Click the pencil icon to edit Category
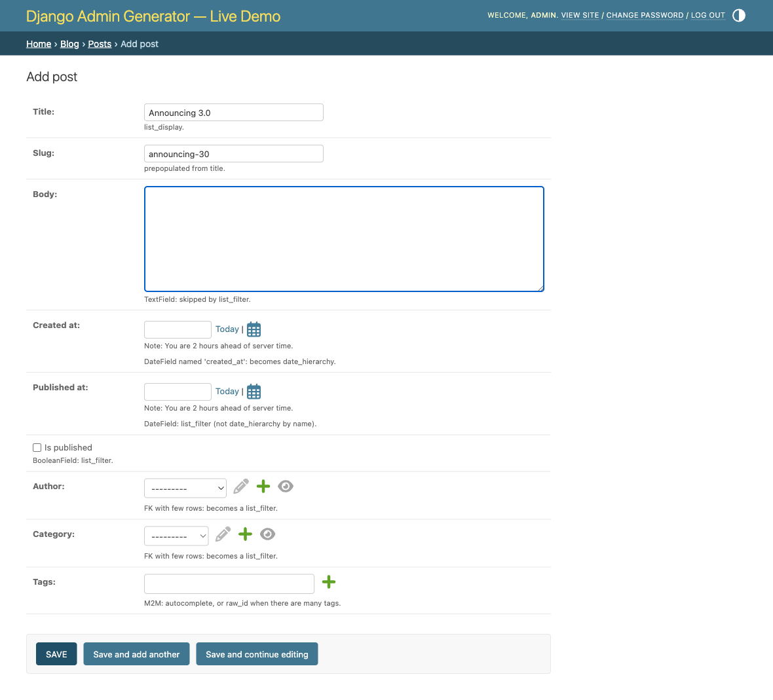This screenshot has height=700, width=773. coord(223,534)
